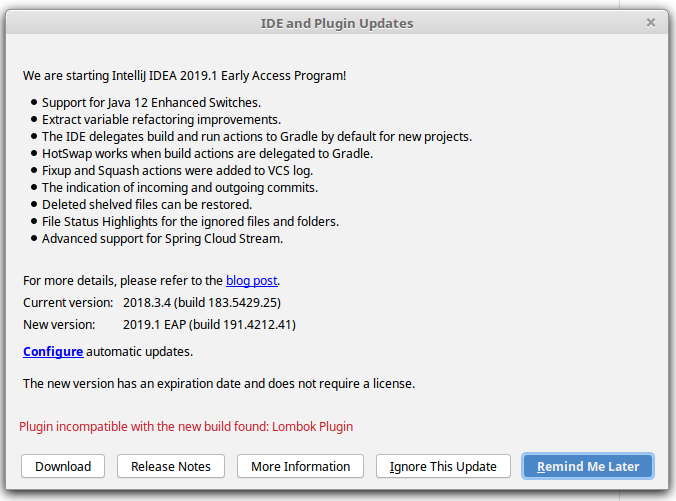Click More Information button
The image size is (676, 501).
pos(300,466)
